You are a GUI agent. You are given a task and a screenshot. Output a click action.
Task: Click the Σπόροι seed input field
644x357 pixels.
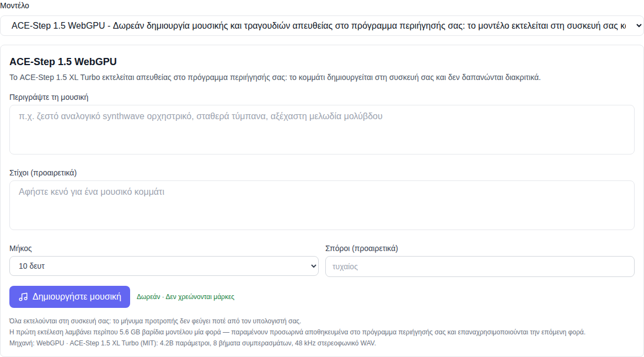tap(480, 267)
